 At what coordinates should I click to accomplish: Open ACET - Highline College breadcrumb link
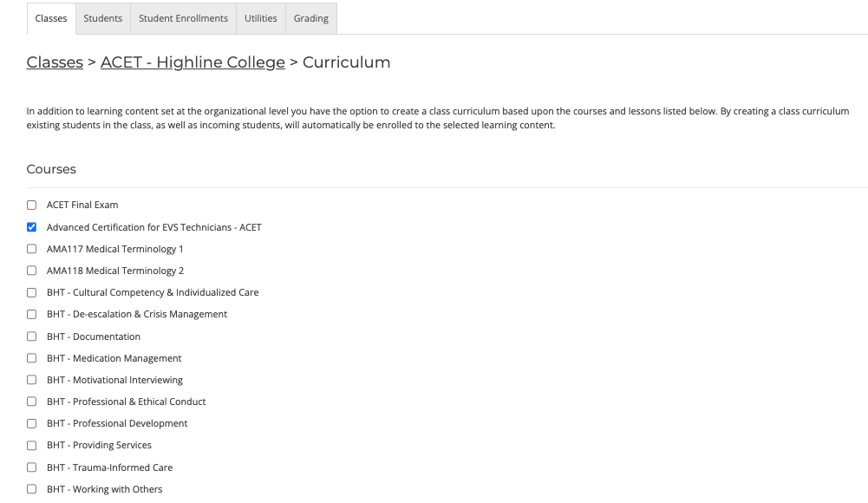193,62
